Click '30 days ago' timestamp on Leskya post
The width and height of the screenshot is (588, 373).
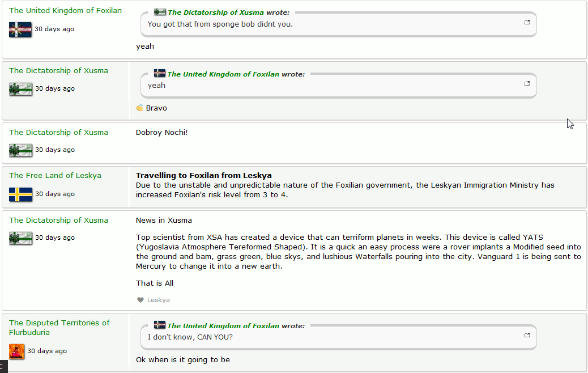[x=54, y=194]
